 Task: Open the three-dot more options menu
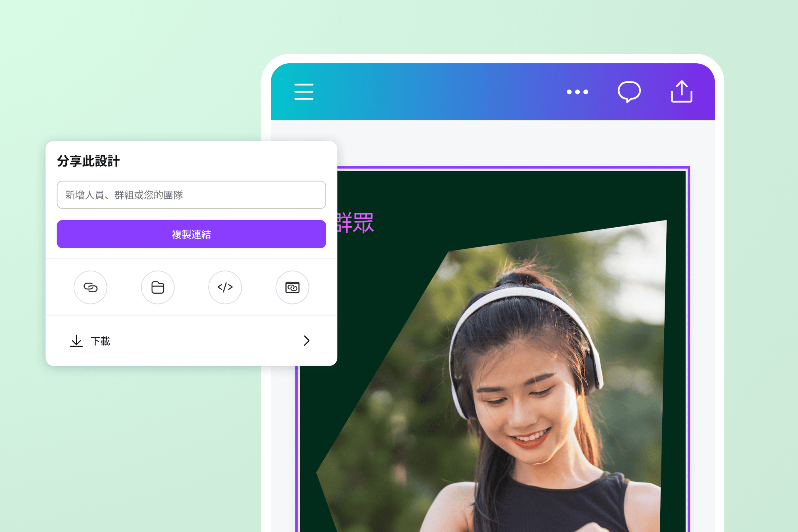point(577,92)
